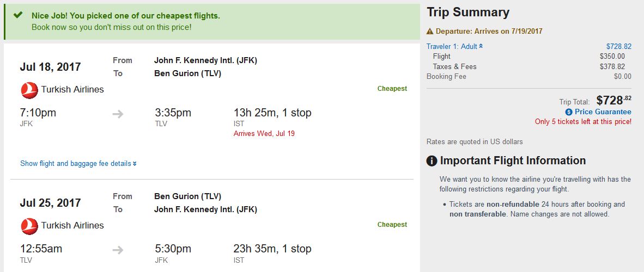Click the Cheapest label on outbound flight

(392, 89)
